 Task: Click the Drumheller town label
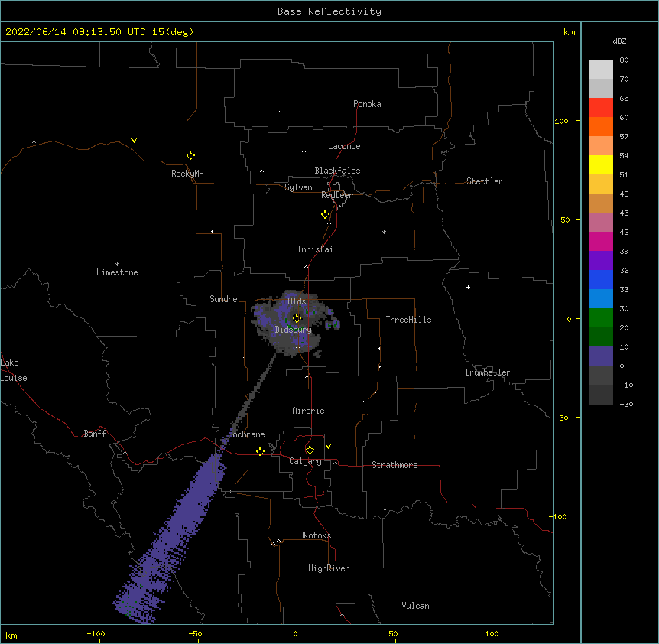(488, 372)
